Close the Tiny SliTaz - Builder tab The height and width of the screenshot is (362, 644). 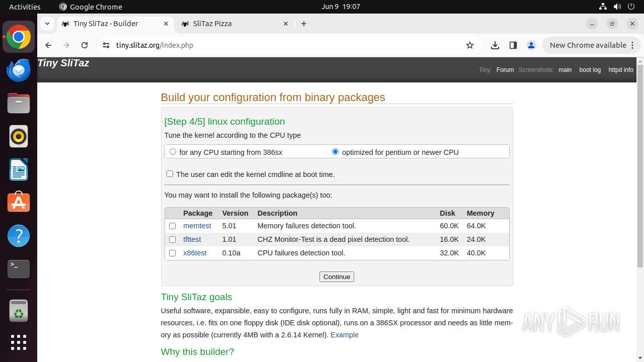point(166,24)
